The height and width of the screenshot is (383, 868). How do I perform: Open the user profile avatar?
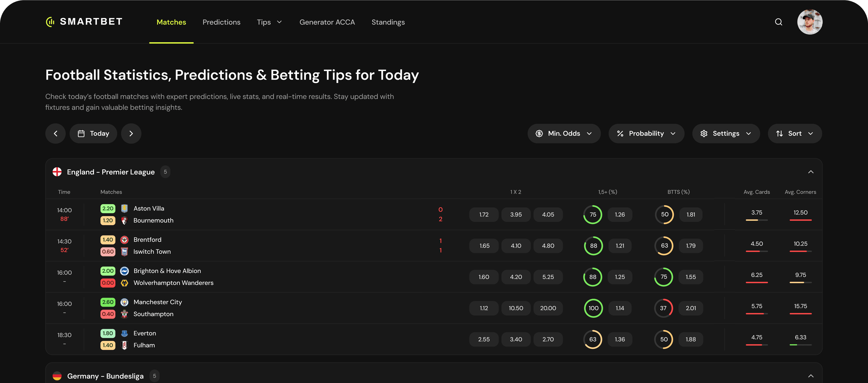[810, 22]
